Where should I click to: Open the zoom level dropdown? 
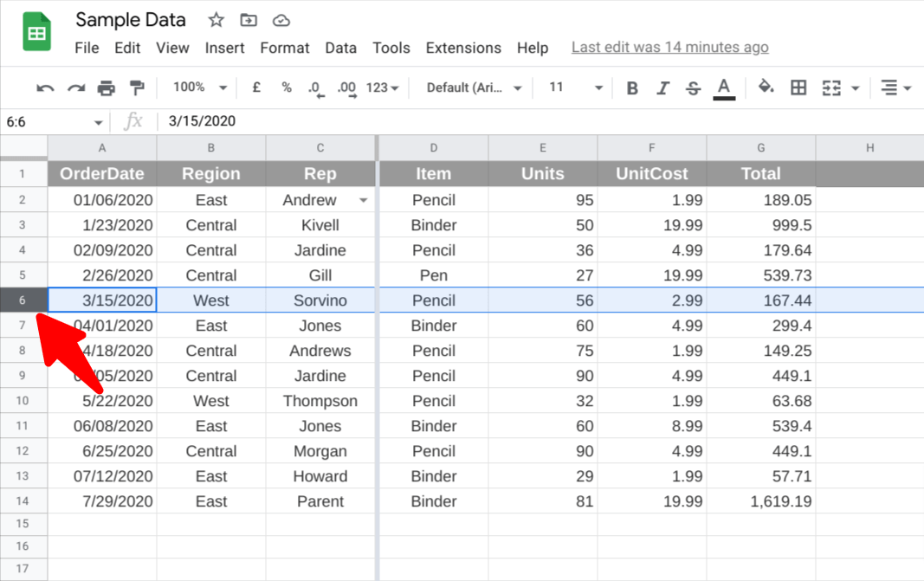(197, 87)
